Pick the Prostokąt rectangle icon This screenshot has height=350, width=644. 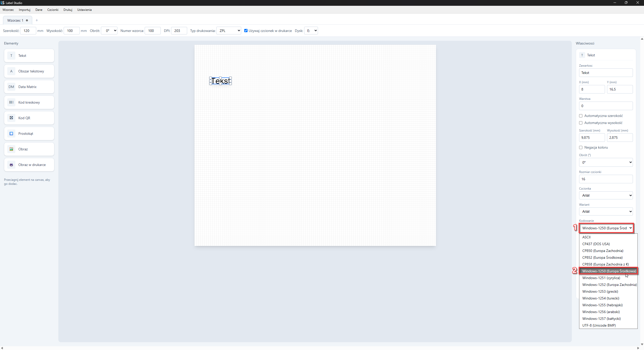[11, 134]
